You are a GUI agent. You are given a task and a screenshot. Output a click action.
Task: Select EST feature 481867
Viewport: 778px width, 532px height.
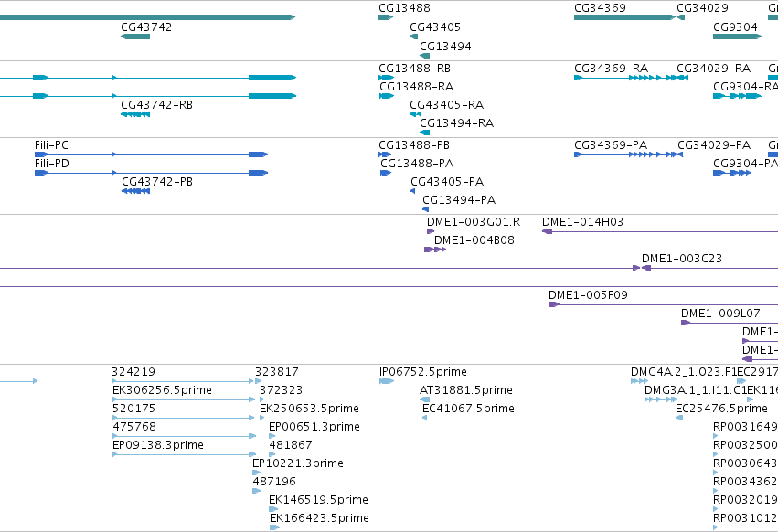pyautogui.click(x=272, y=454)
